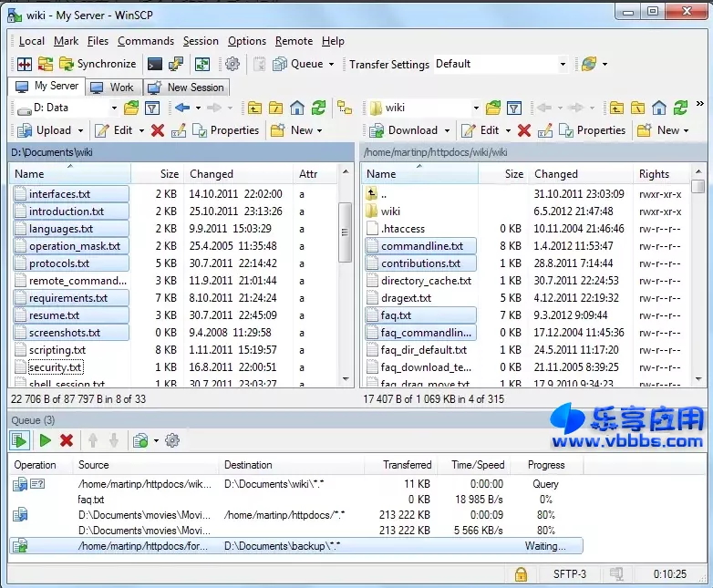Go to remote home directory icon

pyautogui.click(x=659, y=108)
